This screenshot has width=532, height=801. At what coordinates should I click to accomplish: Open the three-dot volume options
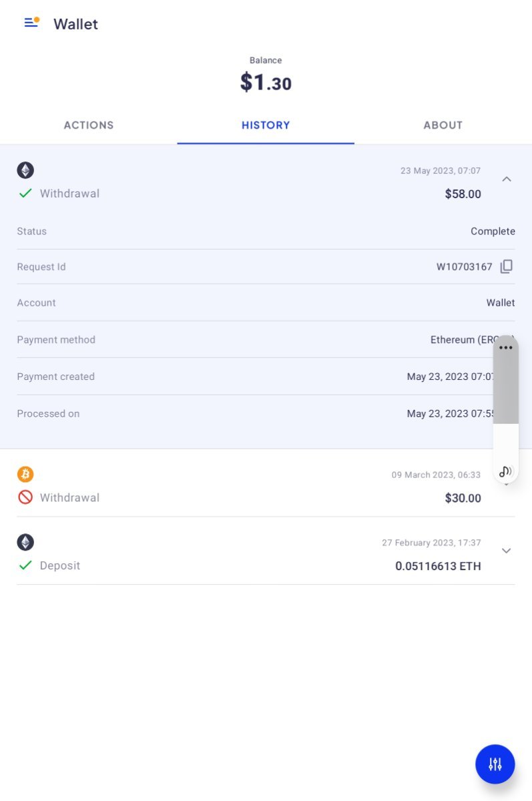coord(506,348)
